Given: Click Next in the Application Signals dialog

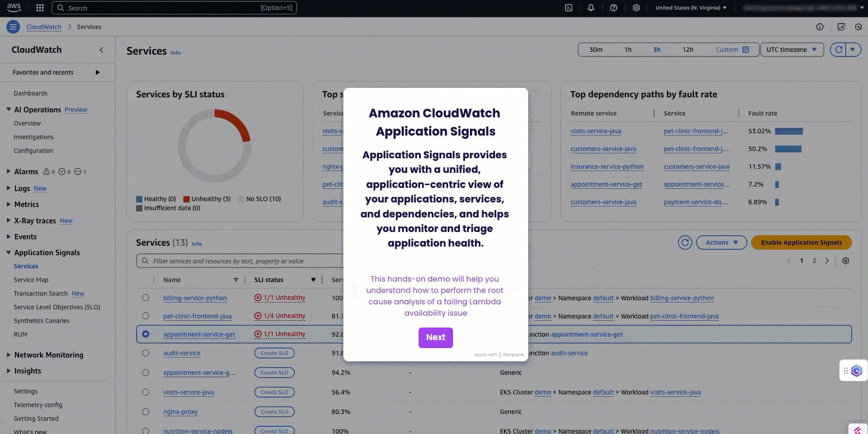Looking at the screenshot, I should [436, 338].
